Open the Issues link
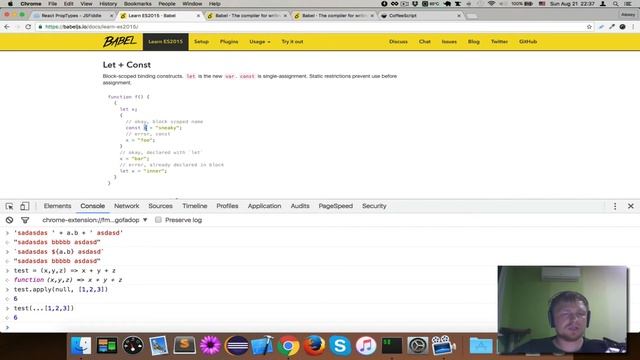Image resolution: width=640 pixels, height=360 pixels. 449,42
